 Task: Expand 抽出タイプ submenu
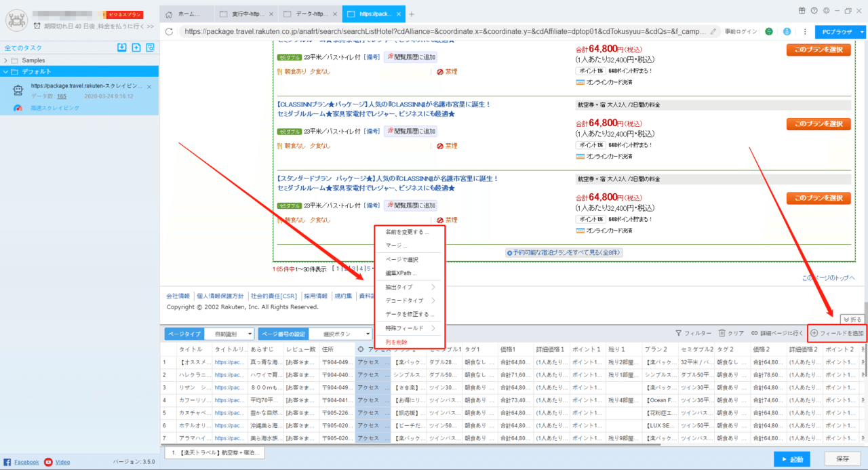coord(410,287)
